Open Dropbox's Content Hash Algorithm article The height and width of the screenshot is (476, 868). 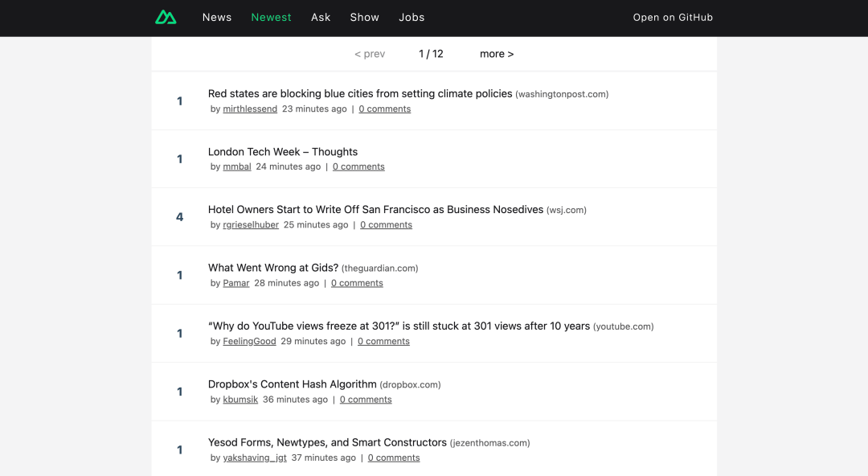(292, 384)
